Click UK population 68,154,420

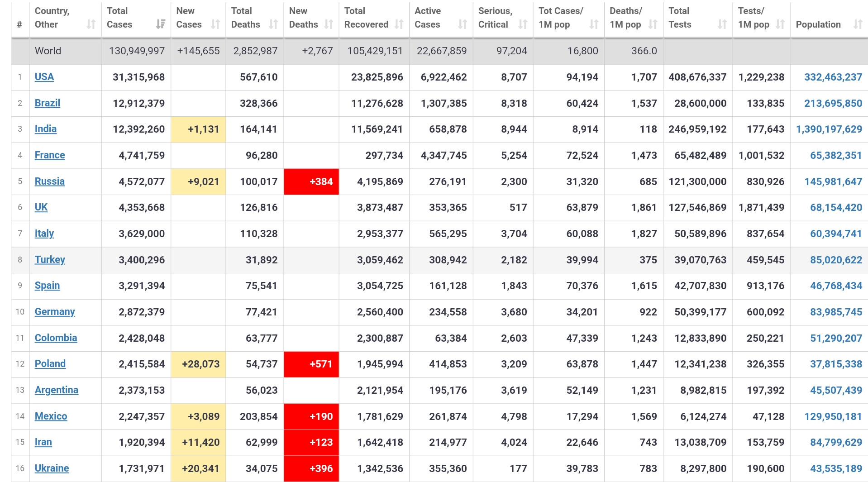point(836,208)
